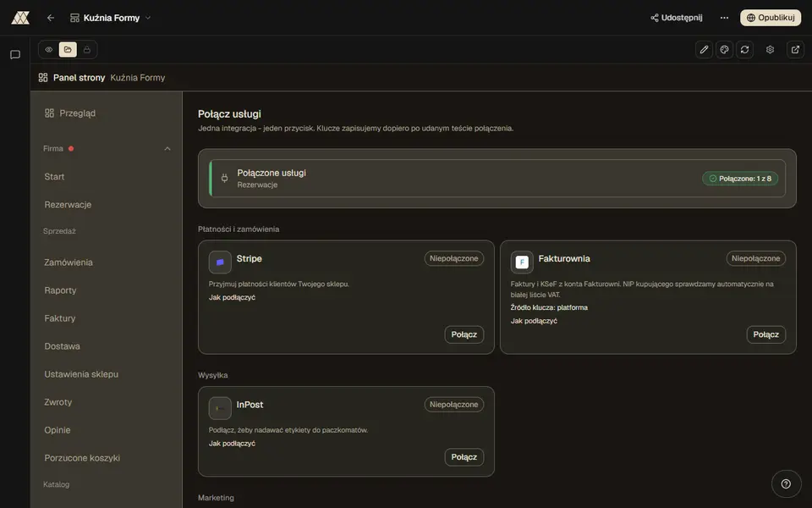Click the Połączone: 1 z 8 status badge
The width and height of the screenshot is (812, 508).
(x=740, y=179)
